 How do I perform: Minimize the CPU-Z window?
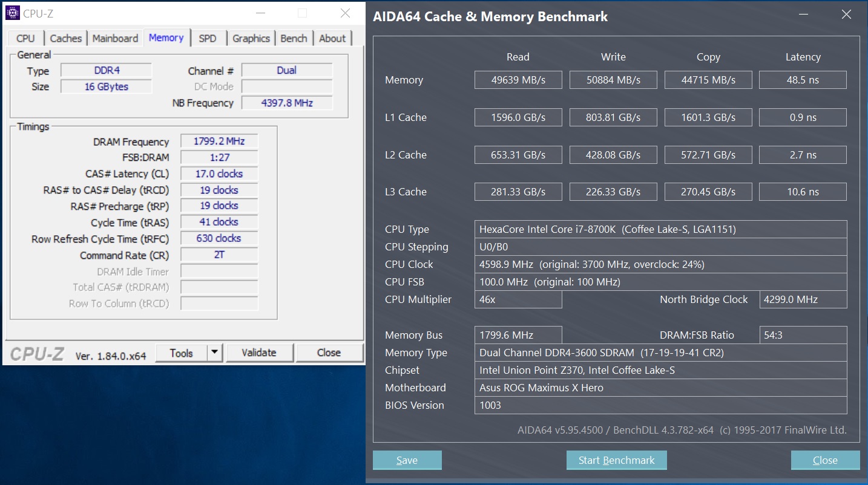tap(260, 13)
